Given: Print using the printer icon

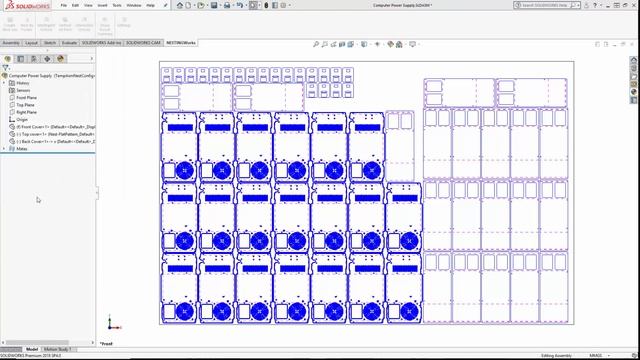Looking at the screenshot, I should click(227, 5).
